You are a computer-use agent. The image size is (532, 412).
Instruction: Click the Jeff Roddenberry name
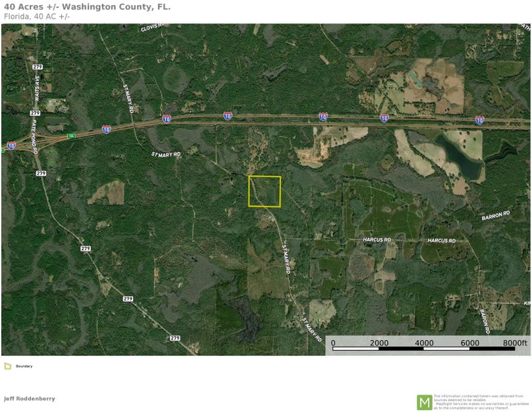[30, 398]
